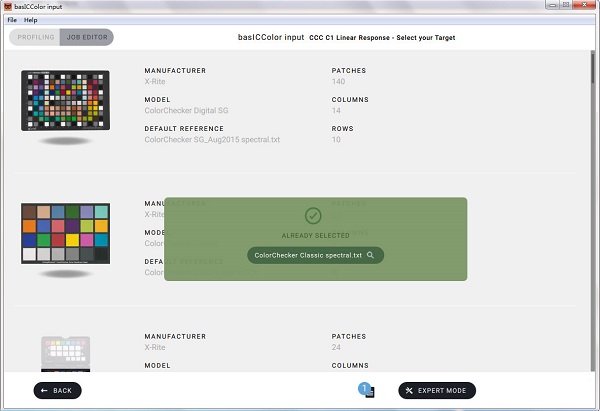Viewport: 600px width, 411px height.
Task: Click the ALREADY SELECTED checkmark icon
Action: click(x=313, y=216)
